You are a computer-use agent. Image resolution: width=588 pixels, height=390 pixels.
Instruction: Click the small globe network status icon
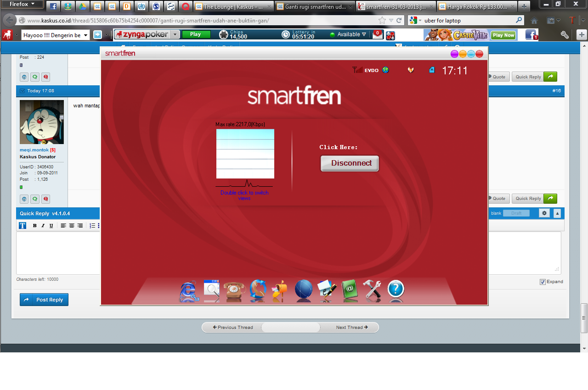point(385,70)
